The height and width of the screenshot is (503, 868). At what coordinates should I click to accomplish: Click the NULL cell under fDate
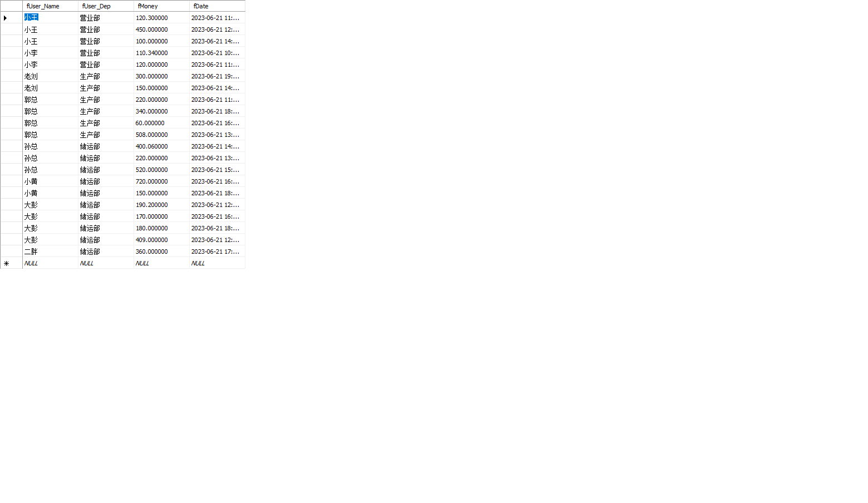217,263
